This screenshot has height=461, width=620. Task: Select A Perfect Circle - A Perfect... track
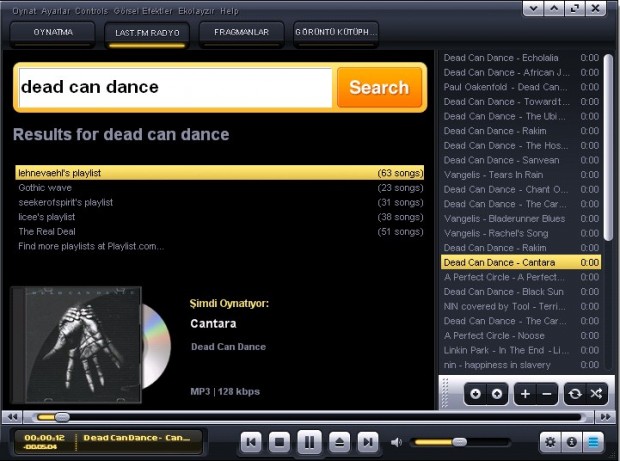[521, 277]
